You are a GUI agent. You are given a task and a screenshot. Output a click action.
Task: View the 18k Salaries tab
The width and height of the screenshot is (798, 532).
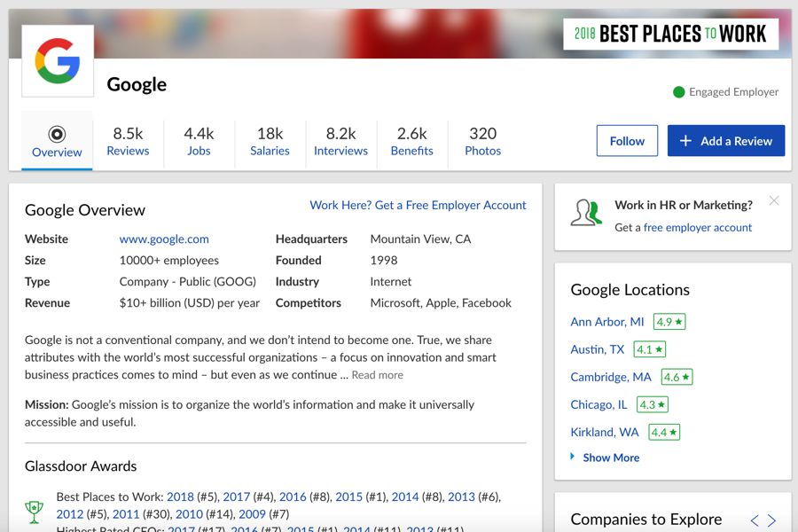(x=270, y=141)
